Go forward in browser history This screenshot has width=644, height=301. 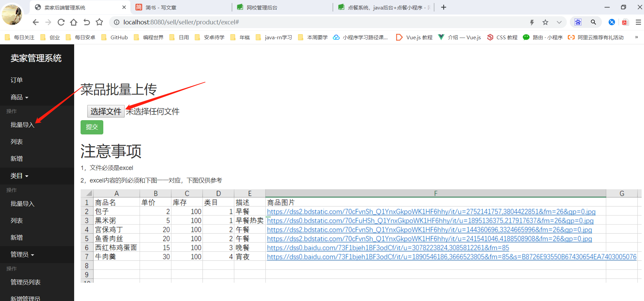48,22
